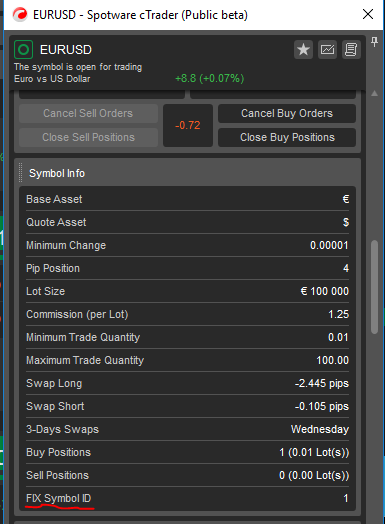This screenshot has height=524, width=385.
Task: Click the panel scroll-up arrow
Action: 374,93
